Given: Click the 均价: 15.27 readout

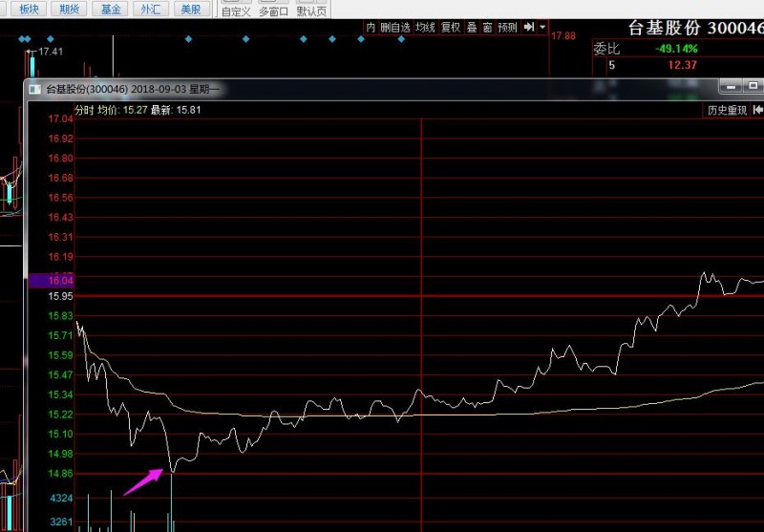Looking at the screenshot, I should tap(122, 110).
